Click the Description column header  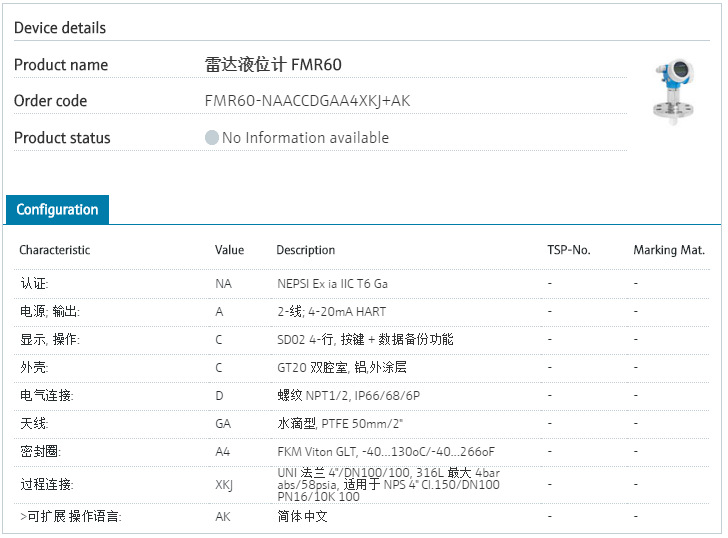[305, 250]
